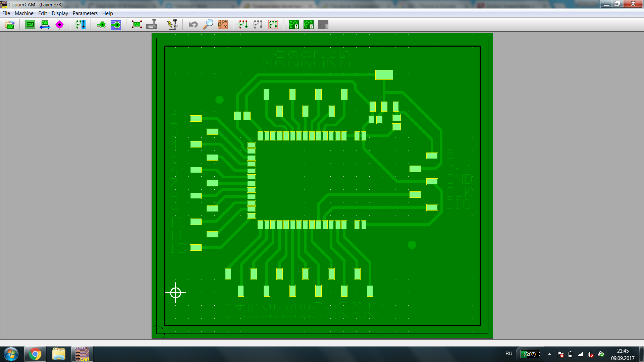Open Chrome from the taskbar
644x362 pixels.
(x=35, y=354)
